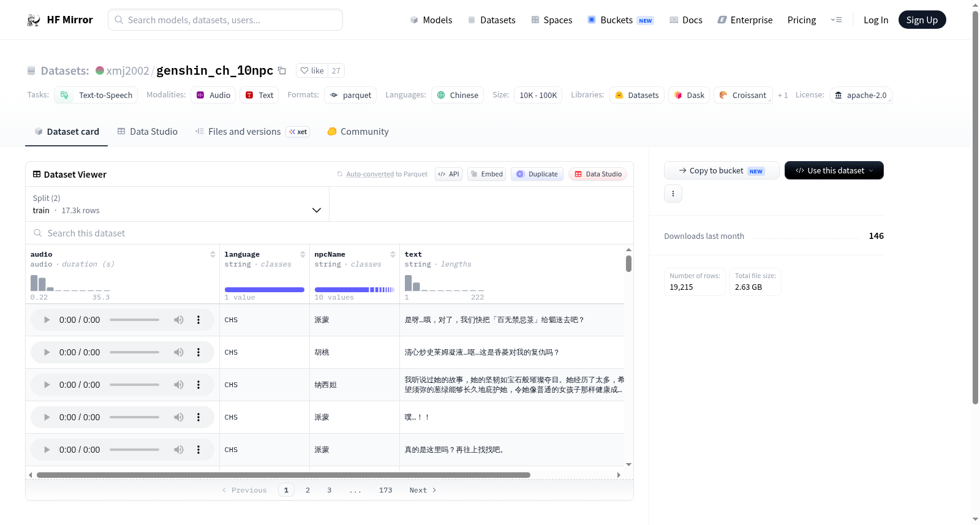Open the Files and versions tab
Viewport: 980px width, 525px height.
252,132
